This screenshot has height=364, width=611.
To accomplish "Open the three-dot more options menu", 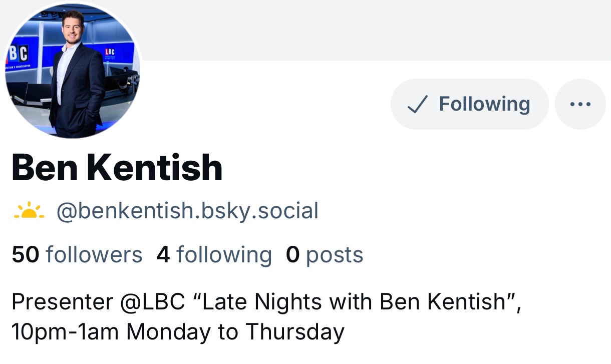I will [580, 104].
